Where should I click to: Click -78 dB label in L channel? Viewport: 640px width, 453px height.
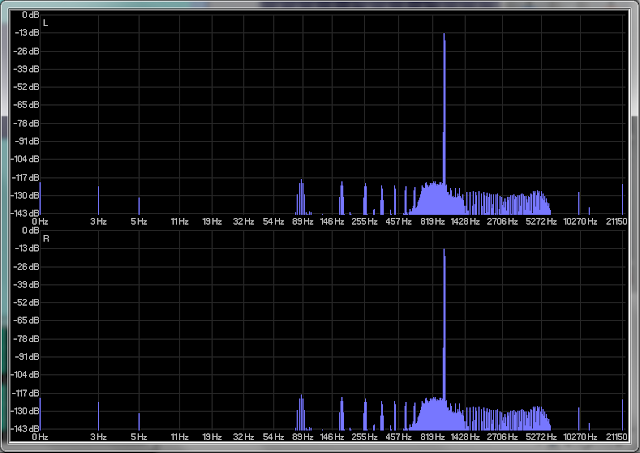(x=27, y=123)
